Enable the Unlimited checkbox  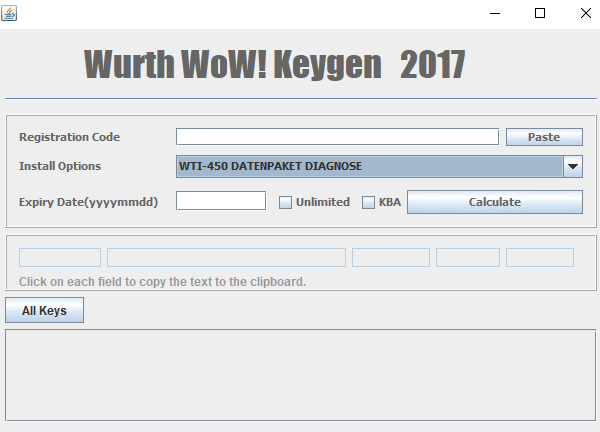[285, 202]
